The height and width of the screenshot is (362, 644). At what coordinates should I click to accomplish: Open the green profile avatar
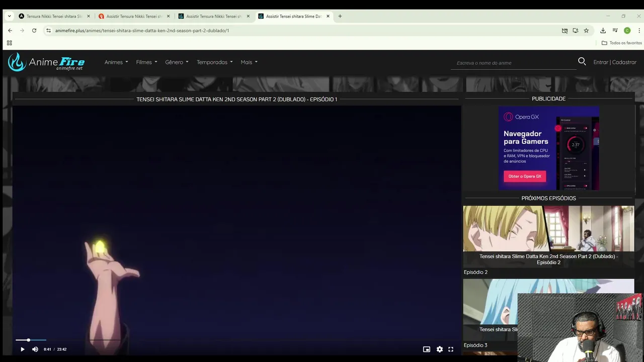[x=627, y=31]
